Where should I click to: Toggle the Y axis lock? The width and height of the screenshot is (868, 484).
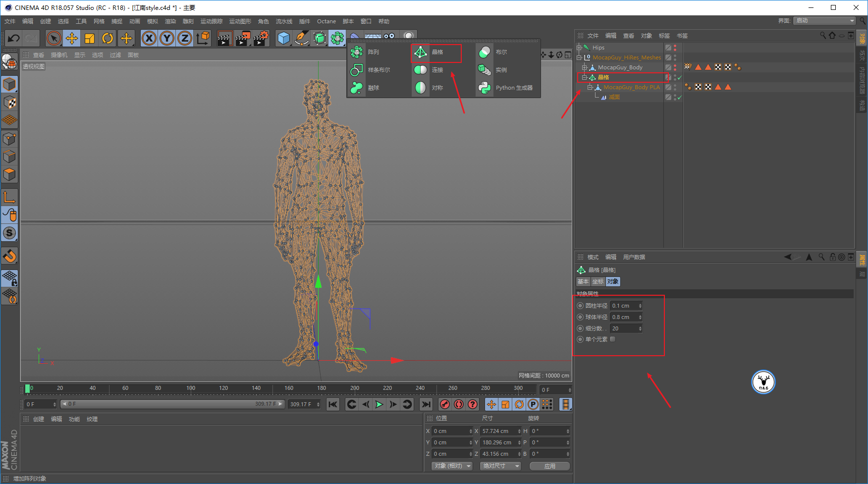tap(167, 38)
